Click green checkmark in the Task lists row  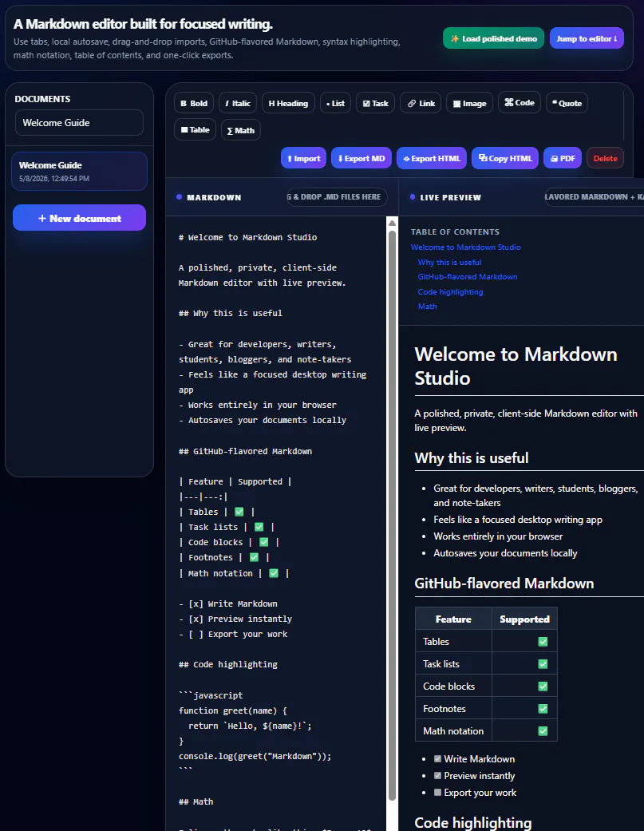pos(543,664)
